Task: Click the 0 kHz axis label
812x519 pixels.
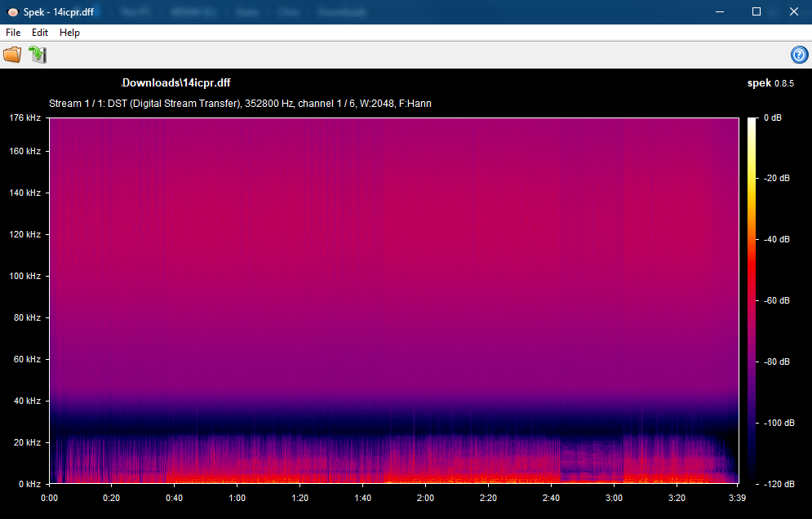Action: pyautogui.click(x=29, y=484)
